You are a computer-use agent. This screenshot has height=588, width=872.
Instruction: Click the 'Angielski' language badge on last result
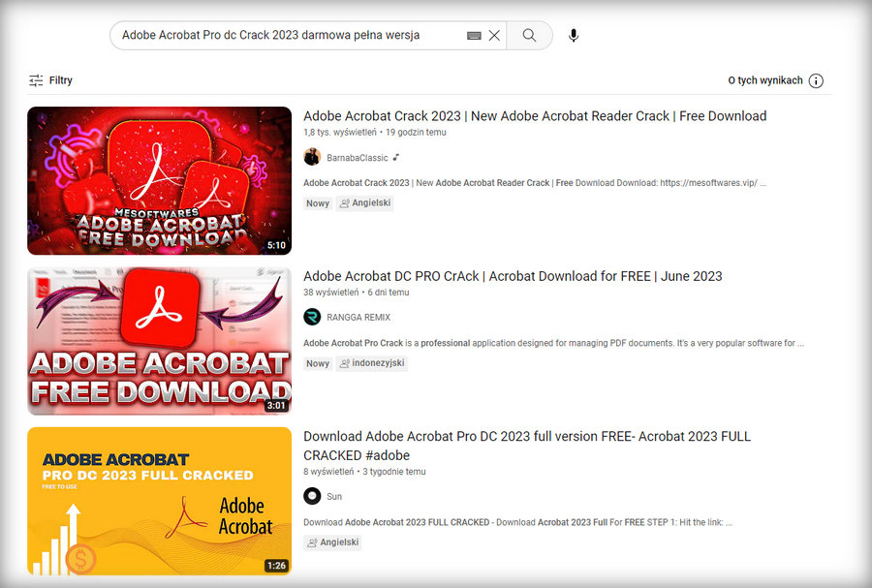[332, 542]
